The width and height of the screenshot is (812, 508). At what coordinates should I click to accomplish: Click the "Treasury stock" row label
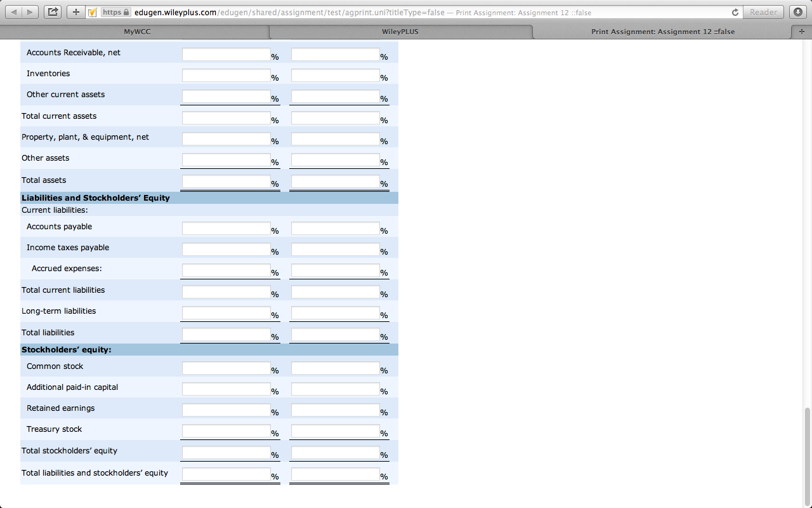click(55, 429)
